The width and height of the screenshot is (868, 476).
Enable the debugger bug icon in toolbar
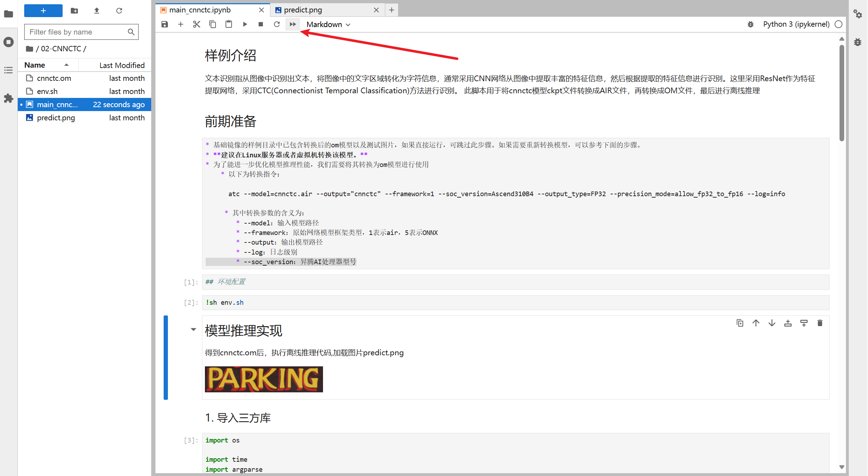(750, 24)
